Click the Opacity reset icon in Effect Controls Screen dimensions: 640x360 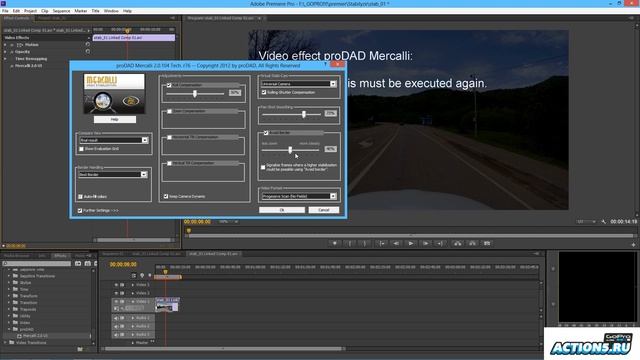[x=88, y=52]
